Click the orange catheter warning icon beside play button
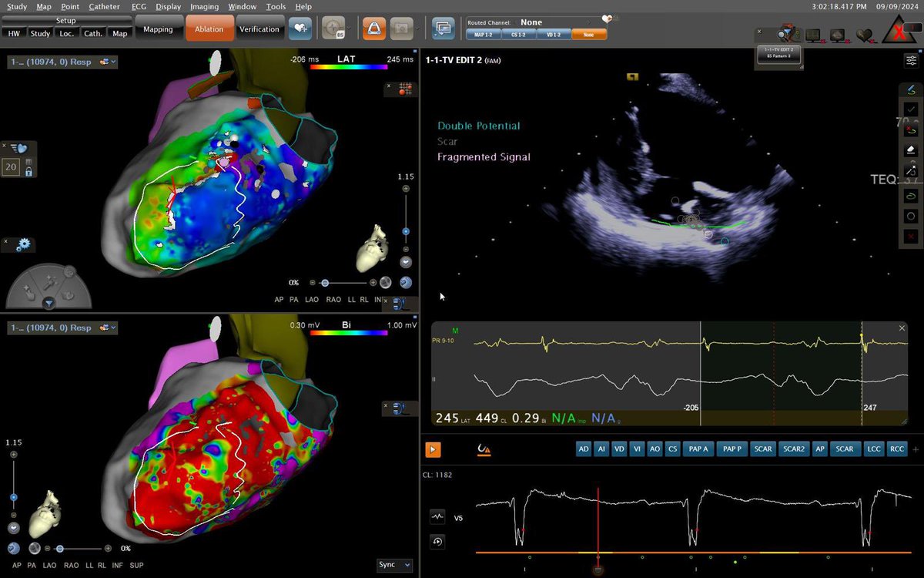The height and width of the screenshot is (578, 924). click(x=484, y=449)
